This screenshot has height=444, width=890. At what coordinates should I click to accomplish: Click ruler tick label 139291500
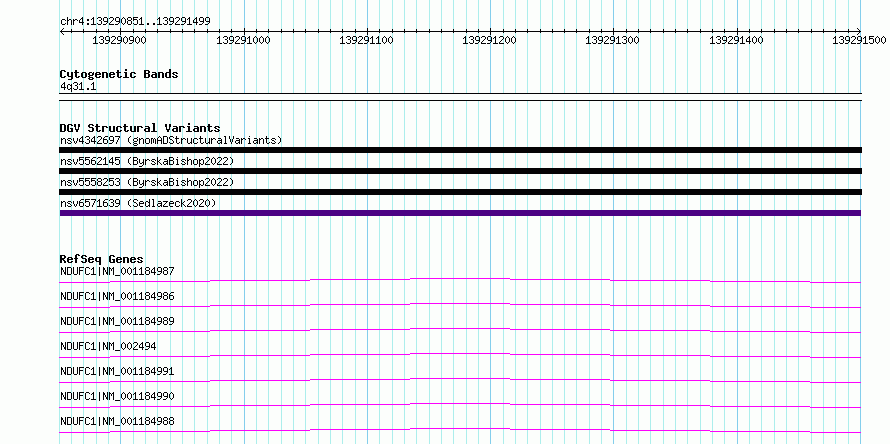point(859,40)
